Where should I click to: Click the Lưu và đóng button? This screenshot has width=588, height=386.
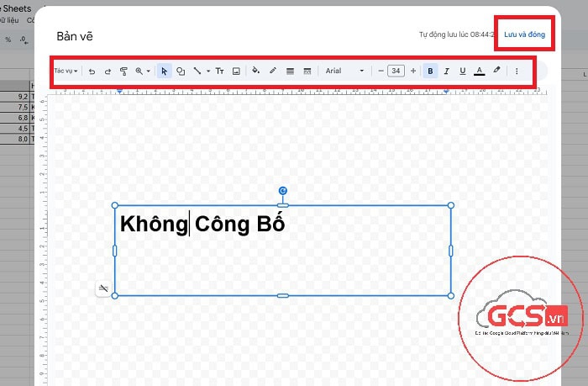[x=524, y=34]
